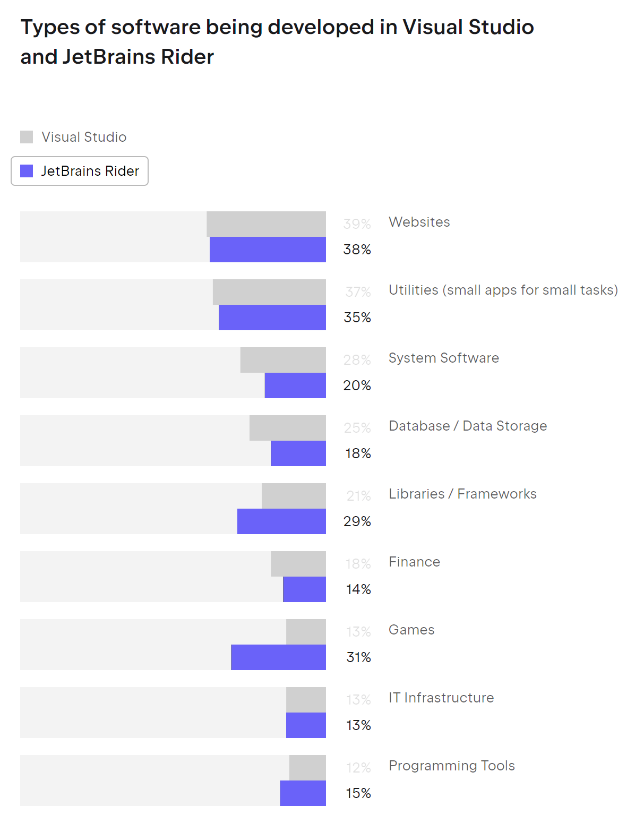Click the purple Database / Data Storage bar
The width and height of the screenshot is (644, 815).
tap(298, 453)
